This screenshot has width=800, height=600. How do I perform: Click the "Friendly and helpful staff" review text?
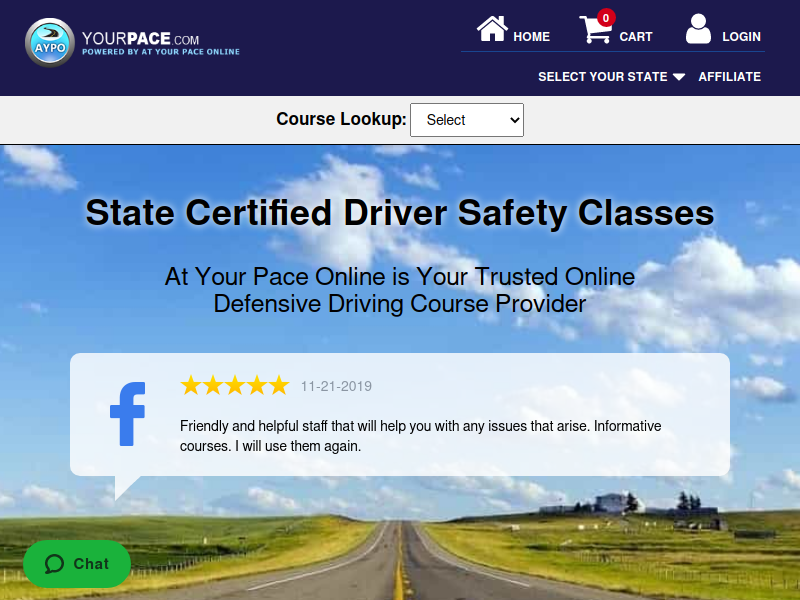tap(420, 436)
